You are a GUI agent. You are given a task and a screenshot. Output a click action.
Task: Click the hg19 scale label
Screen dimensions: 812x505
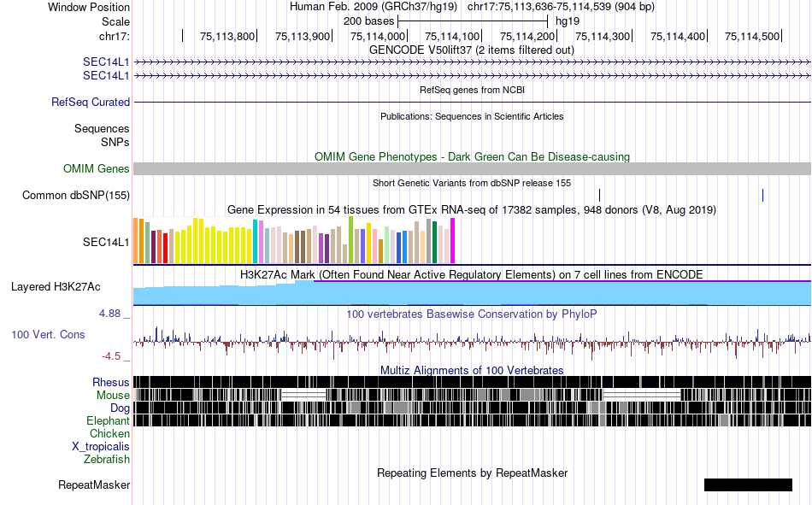pyautogui.click(x=567, y=21)
